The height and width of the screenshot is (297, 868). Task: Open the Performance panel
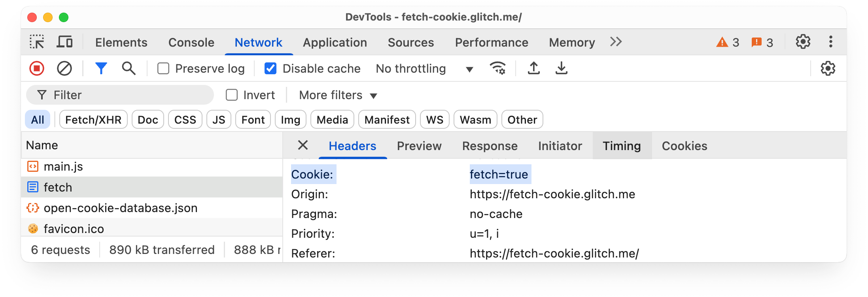point(492,42)
